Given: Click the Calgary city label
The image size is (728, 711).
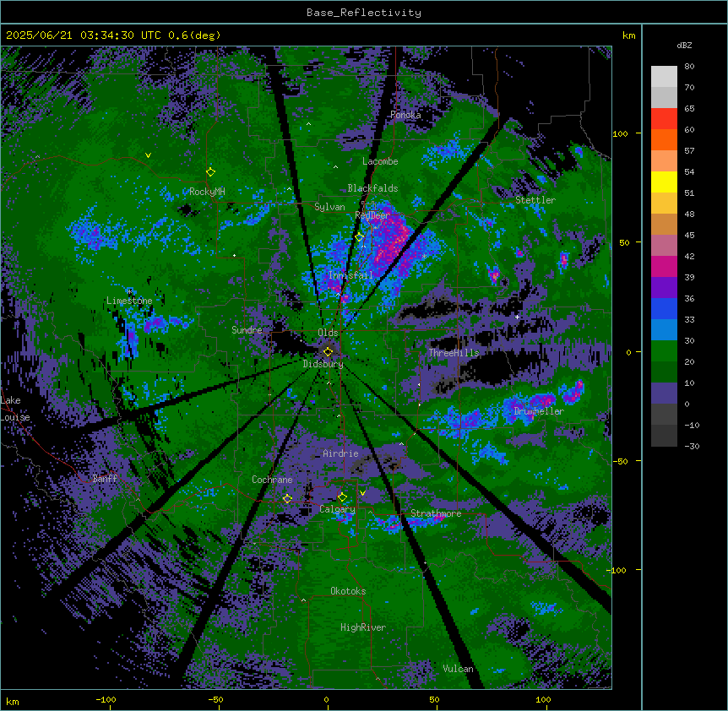Looking at the screenshot, I should [x=337, y=509].
